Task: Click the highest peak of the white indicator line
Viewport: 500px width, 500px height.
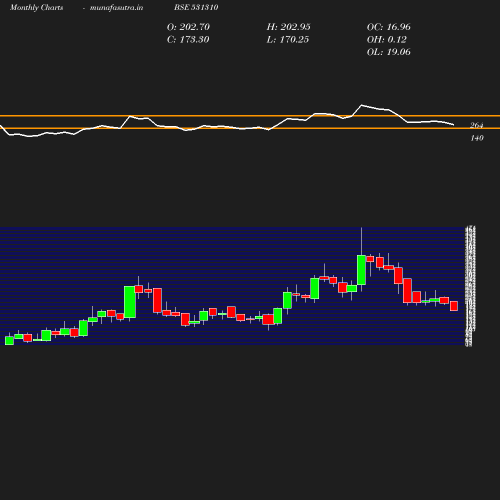Action: [x=362, y=105]
